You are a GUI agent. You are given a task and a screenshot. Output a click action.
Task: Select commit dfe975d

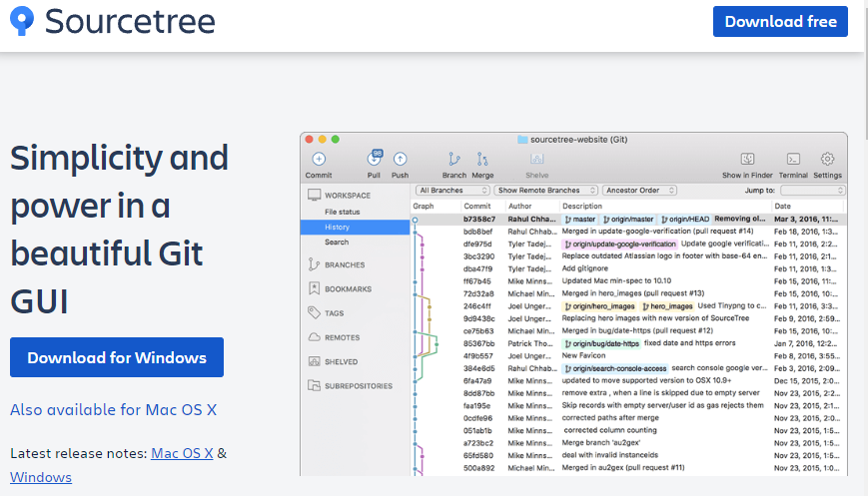click(628, 244)
